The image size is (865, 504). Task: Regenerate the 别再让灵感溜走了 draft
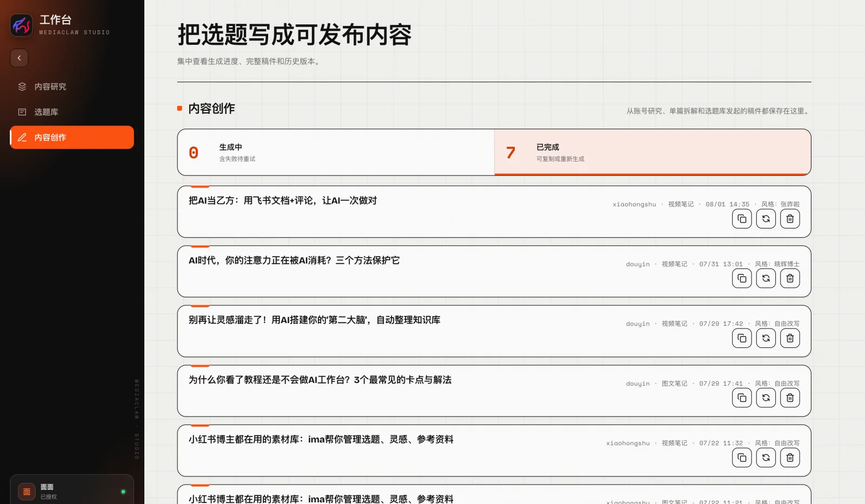tap(766, 338)
